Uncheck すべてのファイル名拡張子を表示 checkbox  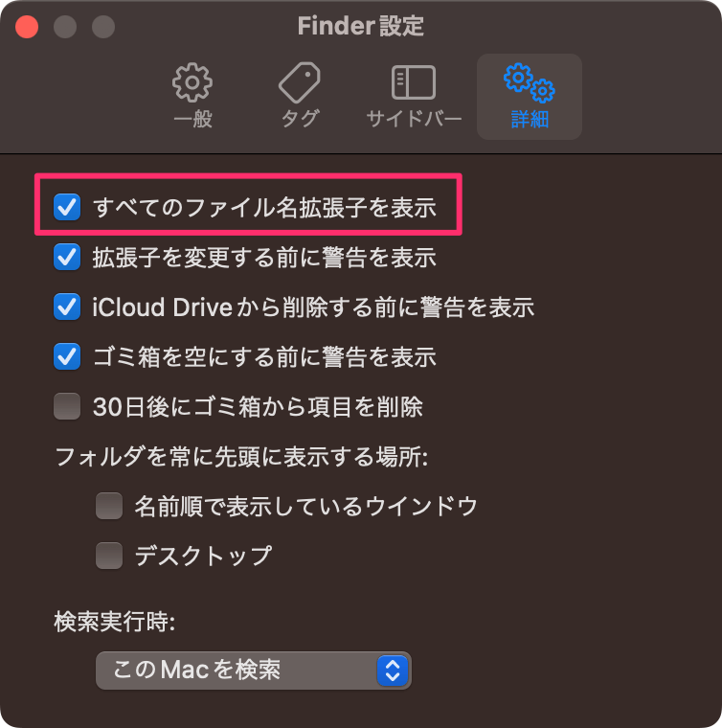tap(67, 207)
